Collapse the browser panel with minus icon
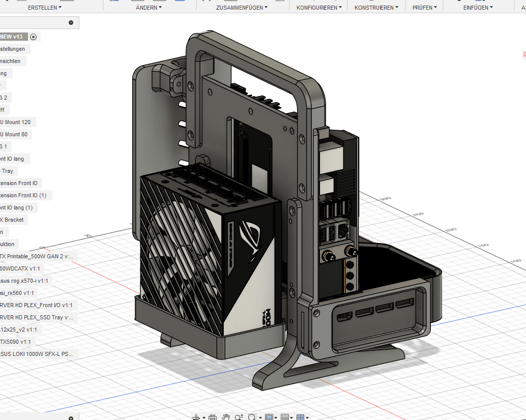 click(71, 22)
